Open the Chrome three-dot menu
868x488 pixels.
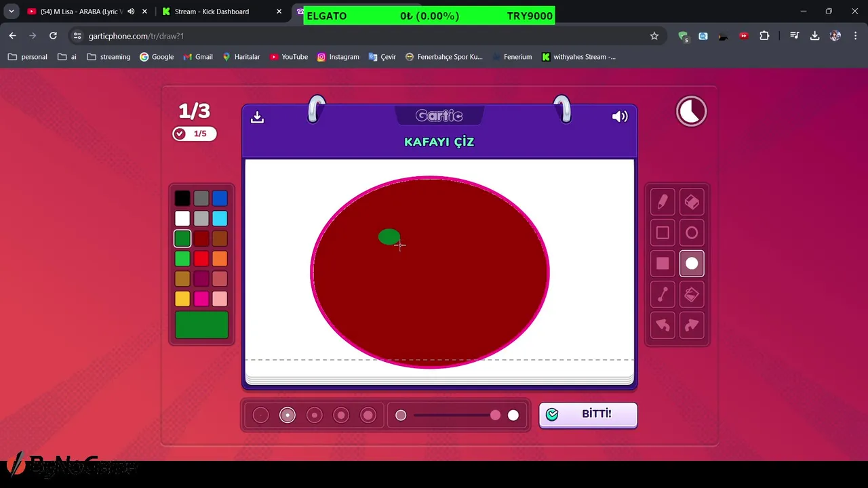tap(855, 36)
